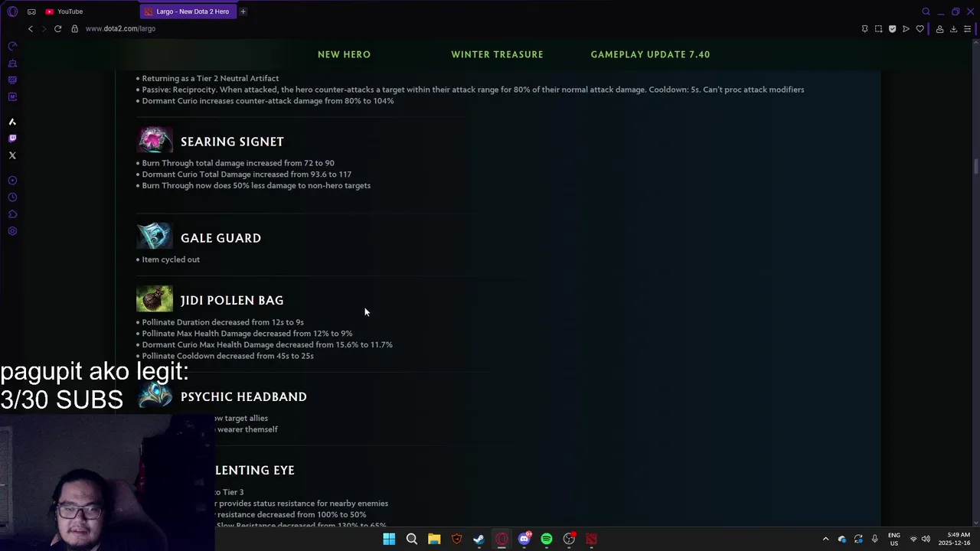Click 'Pollinate Cooldown decreased from 45s to 25s'
Viewport: 980px width, 551px height.
click(x=227, y=356)
